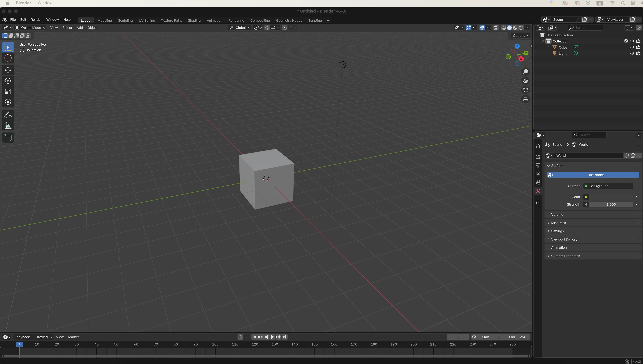
Task: Choose the Measure tool
Action: [8, 125]
